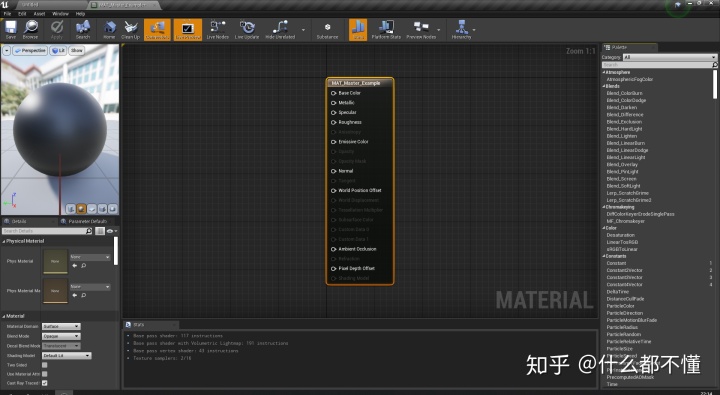Uncheck the Cast Ray Traced checkbox
The image size is (720, 395).
click(45, 383)
